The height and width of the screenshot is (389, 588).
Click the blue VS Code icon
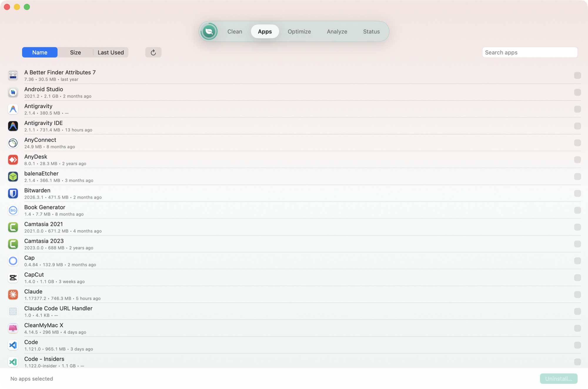click(13, 345)
